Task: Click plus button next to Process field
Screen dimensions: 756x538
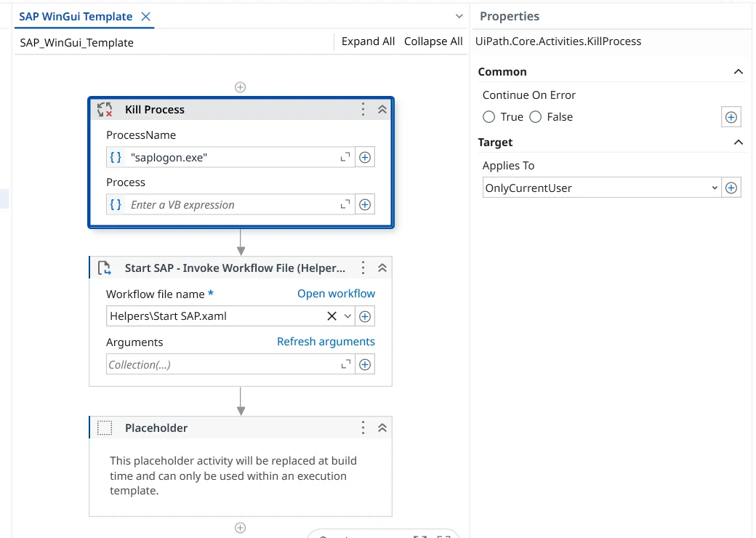Action: click(365, 204)
